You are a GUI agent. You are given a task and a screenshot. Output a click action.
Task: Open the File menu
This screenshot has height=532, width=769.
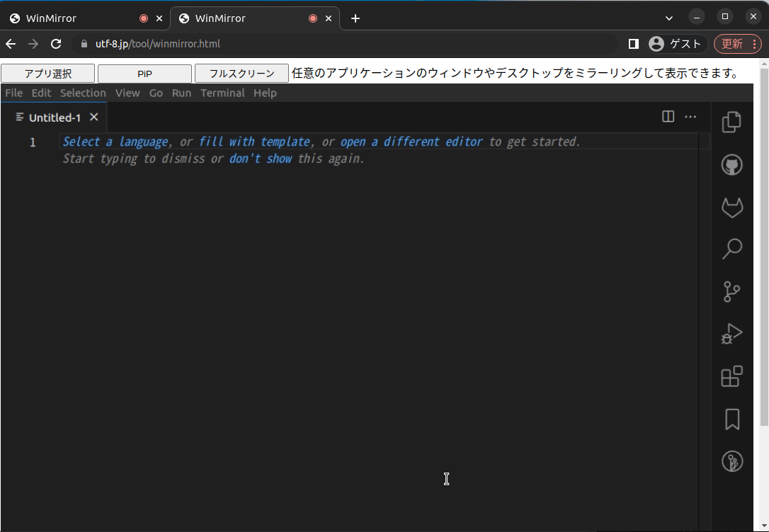13,93
